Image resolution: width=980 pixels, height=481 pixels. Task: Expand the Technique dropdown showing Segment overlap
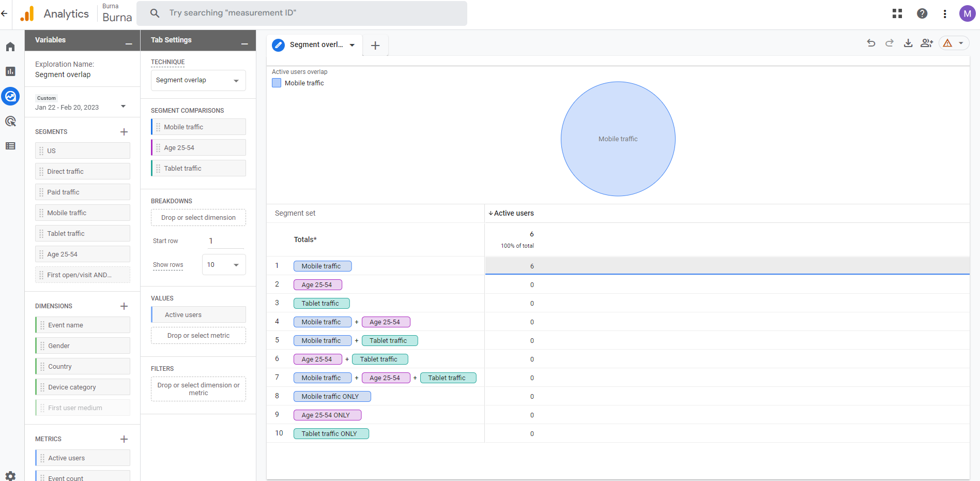click(198, 80)
